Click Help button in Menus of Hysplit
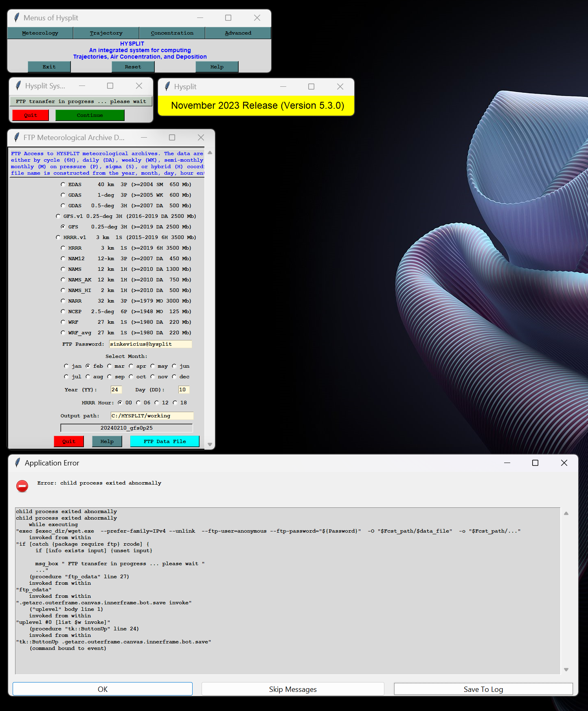This screenshot has width=588, height=711. (x=217, y=67)
